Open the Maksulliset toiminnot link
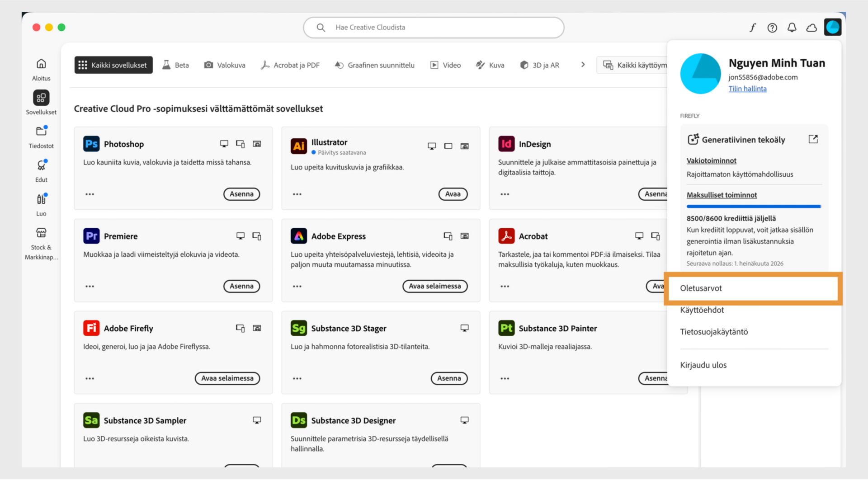The height and width of the screenshot is (480, 868). [x=722, y=195]
